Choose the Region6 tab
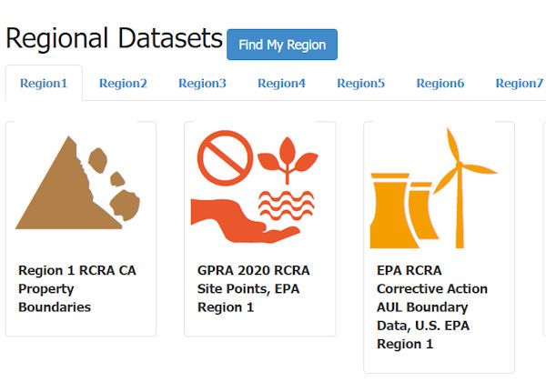546x392 pixels. click(440, 83)
